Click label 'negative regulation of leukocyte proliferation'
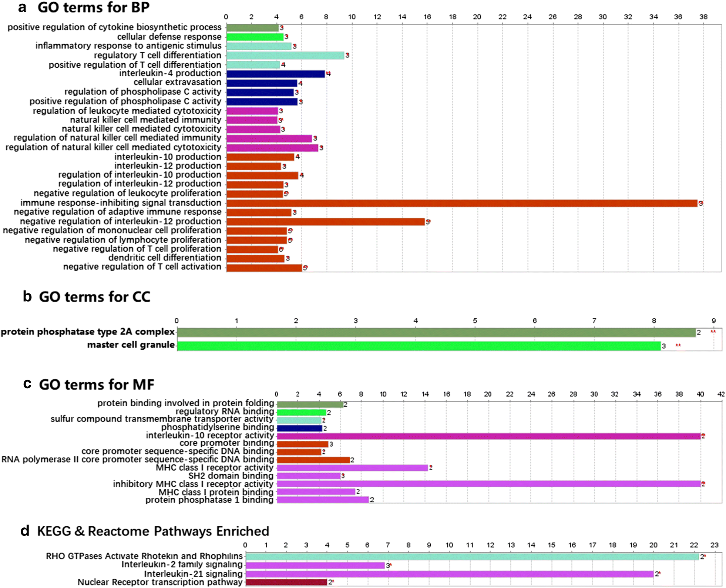Viewport: 726px width, 588px height. click(128, 193)
